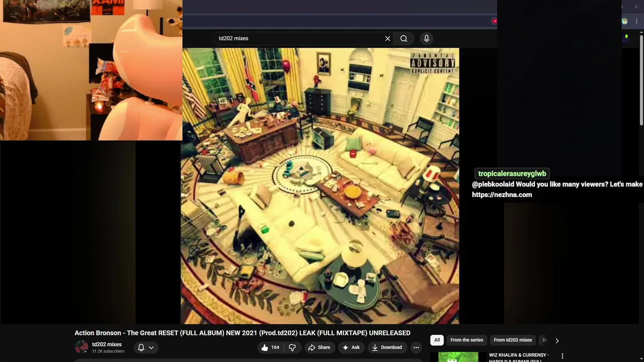Open Wiz Khalifa & Curren$y Harold & Kumar title
This screenshot has height=362, width=644.
(519, 357)
